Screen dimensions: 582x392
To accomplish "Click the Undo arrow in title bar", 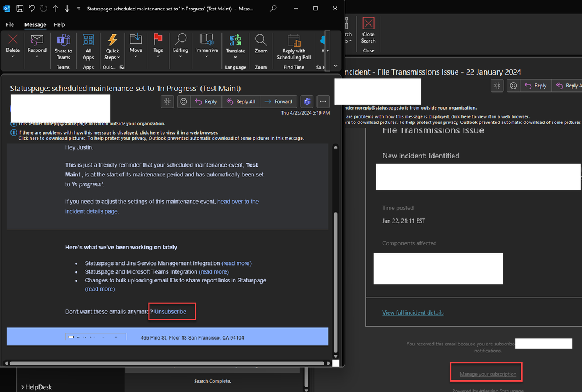I will click(32, 8).
